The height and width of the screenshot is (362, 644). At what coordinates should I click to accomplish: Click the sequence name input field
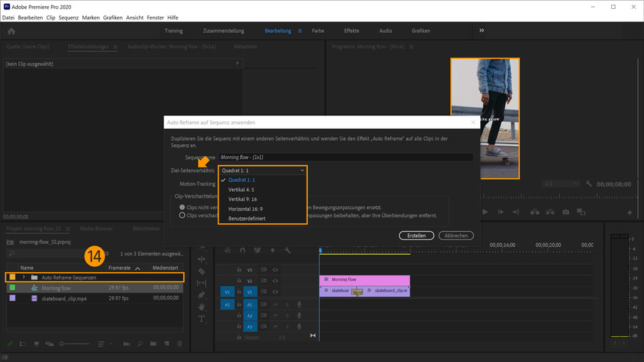point(345,158)
